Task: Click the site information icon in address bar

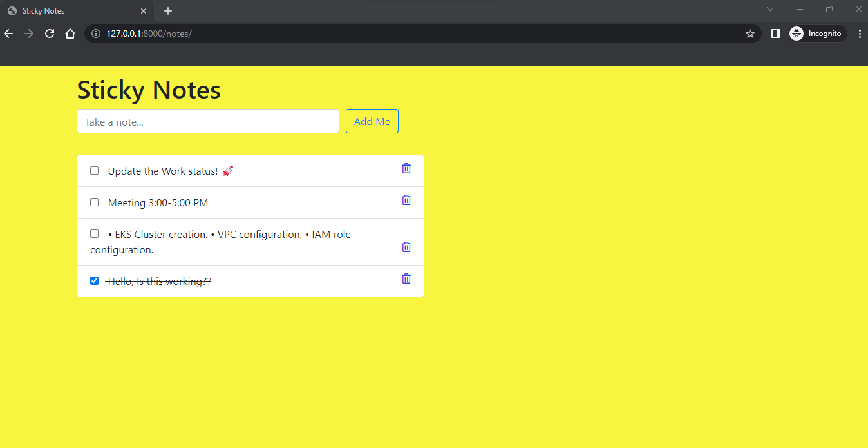Action: coord(96,34)
